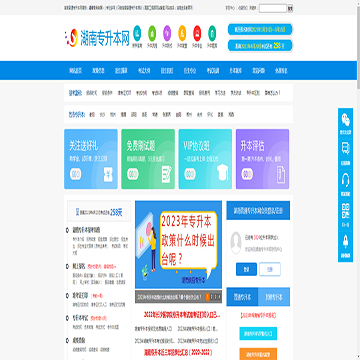Open the light-green circular header shortcut icon
The width and height of the screenshot is (360, 360).
coord(152,33)
